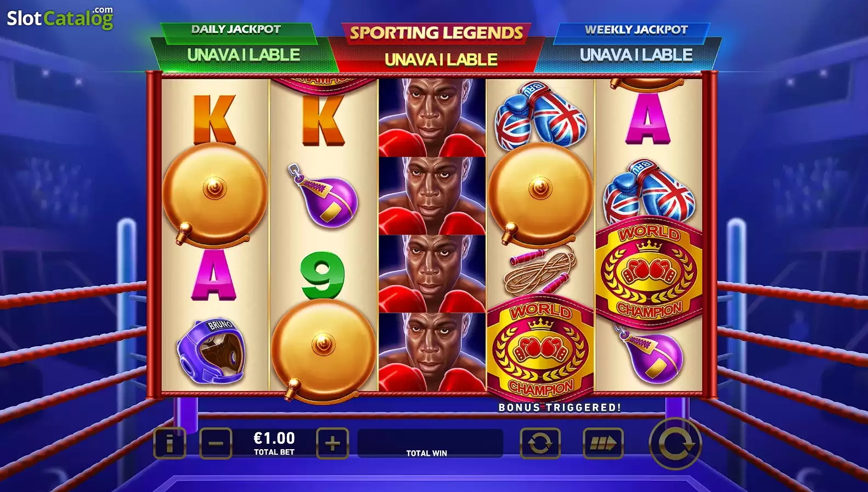Decrease total bet with minus button
Screen dimensions: 868x492
pos(216,443)
